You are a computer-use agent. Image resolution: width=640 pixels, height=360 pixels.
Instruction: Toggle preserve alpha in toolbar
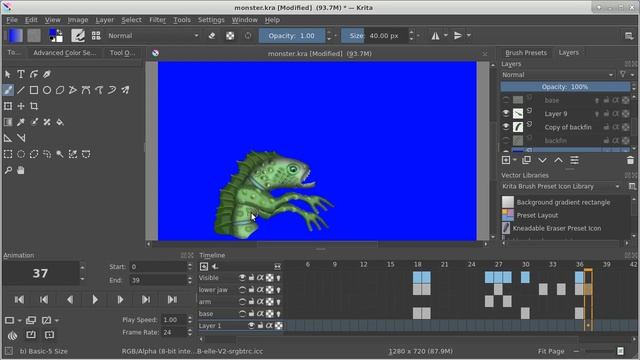[230, 36]
